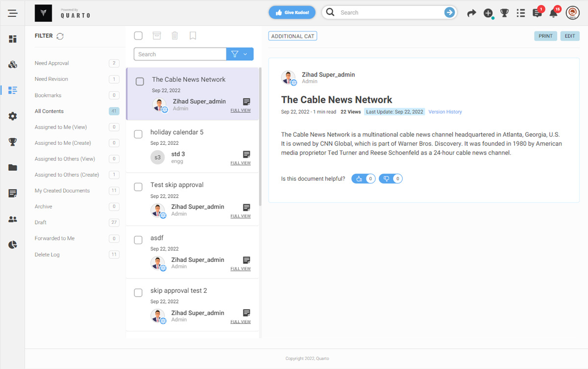Click the Give Kudos! button

coord(292,13)
